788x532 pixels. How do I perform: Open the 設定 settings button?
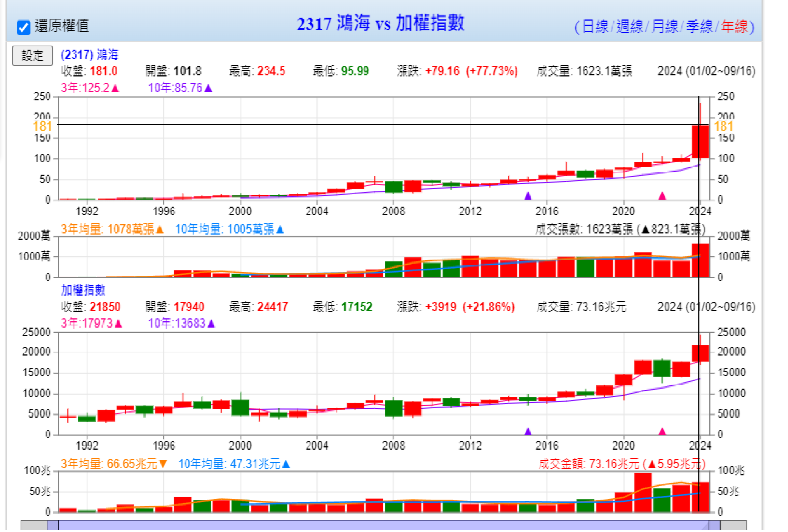pyautogui.click(x=32, y=56)
